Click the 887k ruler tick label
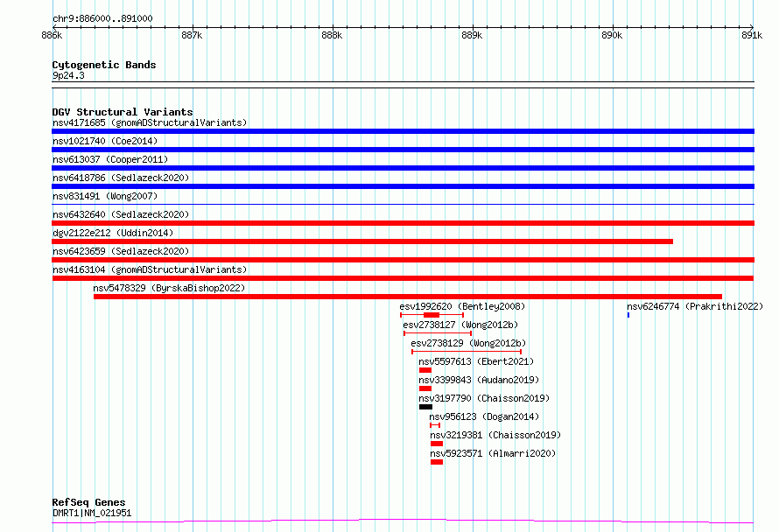The image size is (779, 532). tap(192, 35)
